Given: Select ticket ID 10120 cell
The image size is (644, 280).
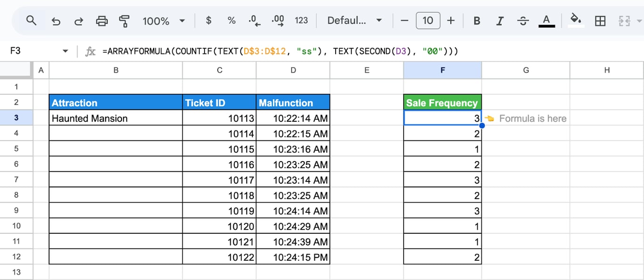Looking at the screenshot, I should coord(220,226).
